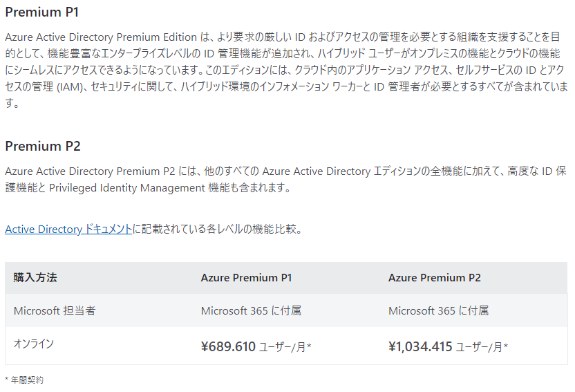
Task: Click the Premium P2 description paragraph
Action: 285,179
